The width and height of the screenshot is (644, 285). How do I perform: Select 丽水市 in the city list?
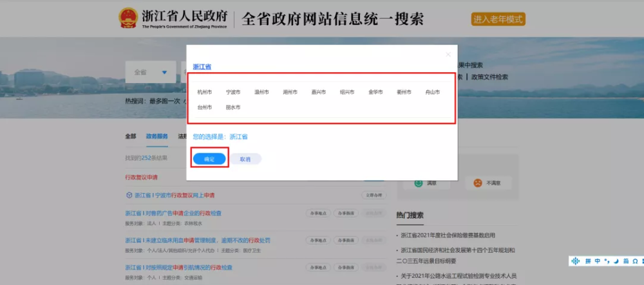[x=233, y=107]
